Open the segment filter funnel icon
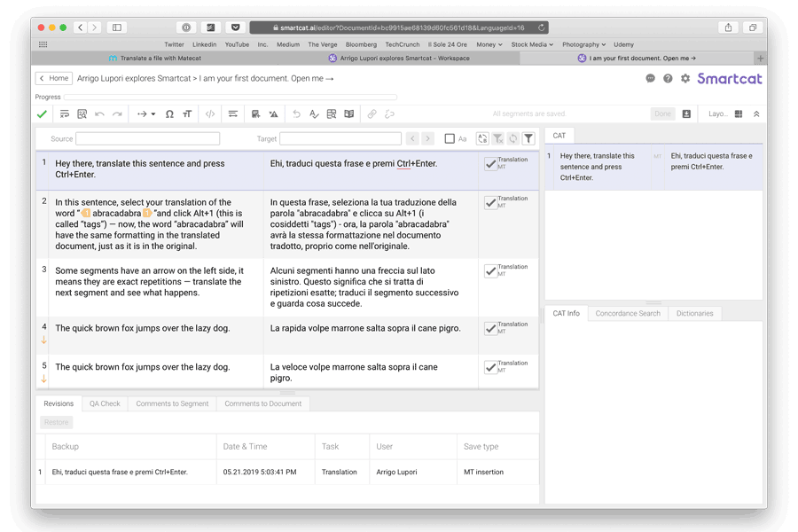 (528, 138)
